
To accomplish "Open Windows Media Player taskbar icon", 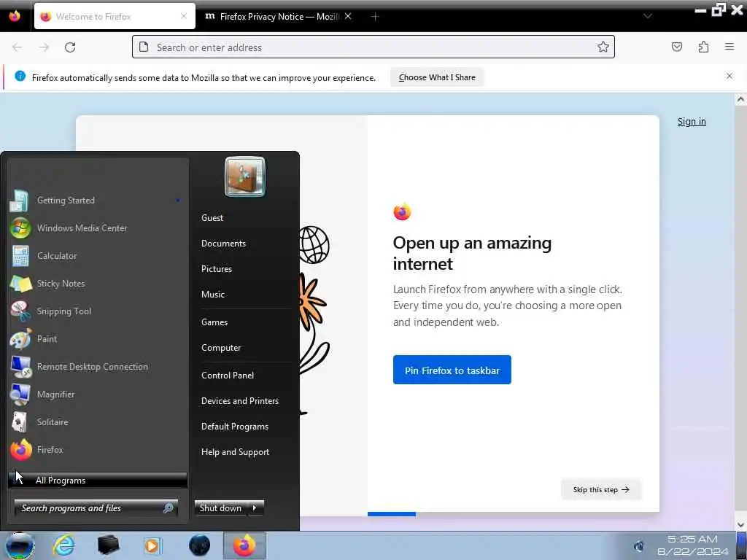I will (152, 545).
